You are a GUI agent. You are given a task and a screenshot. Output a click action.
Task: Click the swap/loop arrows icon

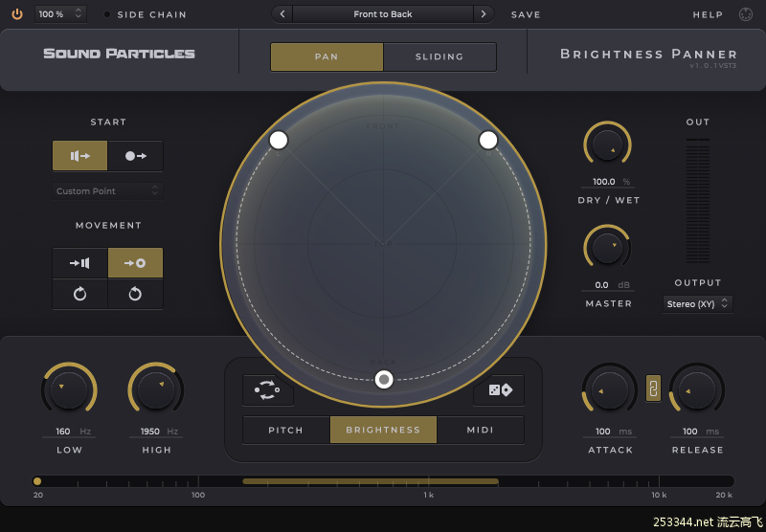click(x=267, y=390)
